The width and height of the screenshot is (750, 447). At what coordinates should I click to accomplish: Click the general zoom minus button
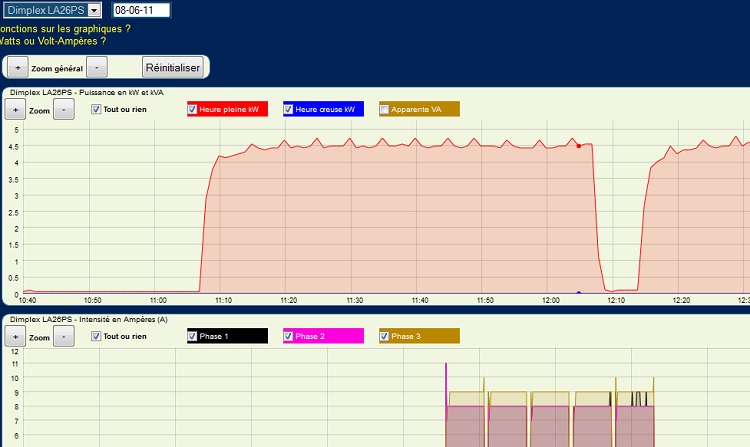(x=96, y=68)
